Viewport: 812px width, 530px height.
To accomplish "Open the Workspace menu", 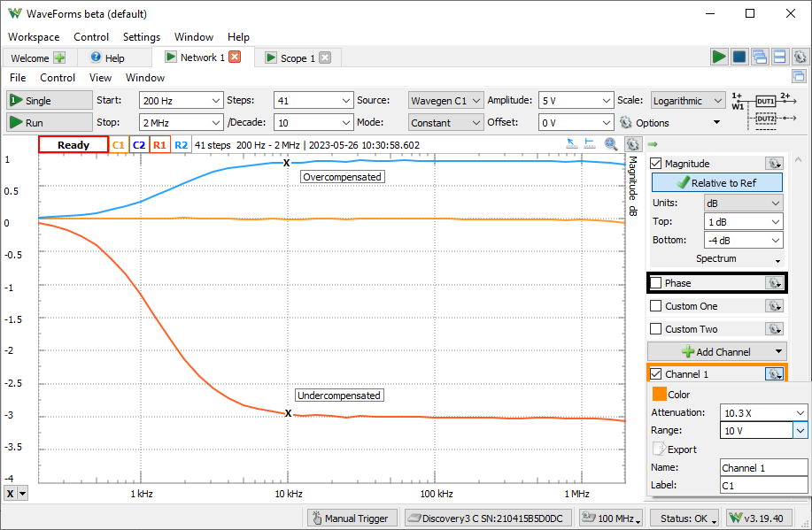I will tap(34, 37).
